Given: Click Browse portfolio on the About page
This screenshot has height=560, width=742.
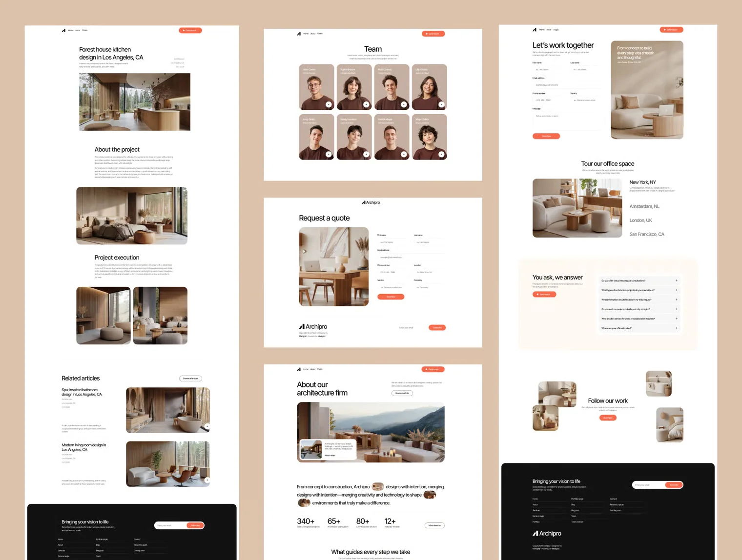Looking at the screenshot, I should click(x=402, y=393).
